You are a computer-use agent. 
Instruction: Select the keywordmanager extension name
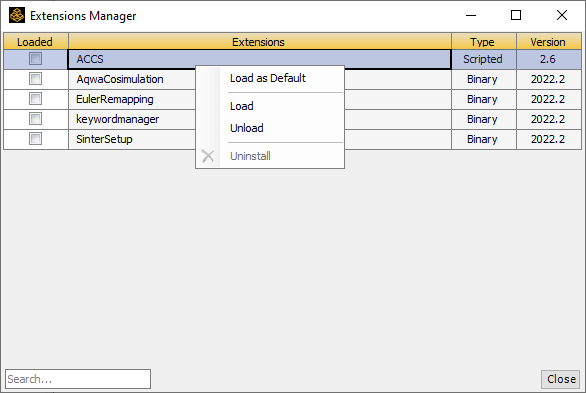click(x=117, y=119)
